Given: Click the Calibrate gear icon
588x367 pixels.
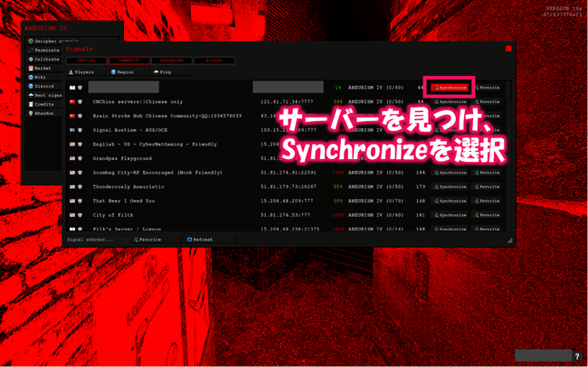Looking at the screenshot, I should tap(31, 60).
